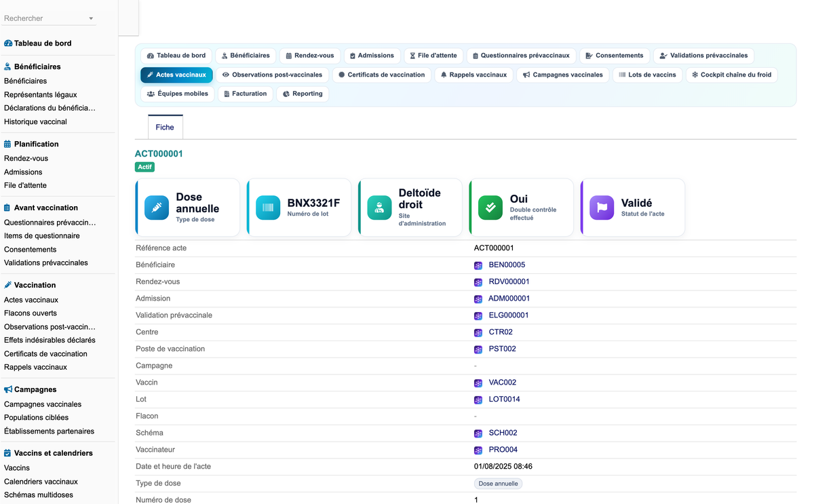
Task: Click the Vaccins et calendriers icon in sidebar
Action: 8,453
